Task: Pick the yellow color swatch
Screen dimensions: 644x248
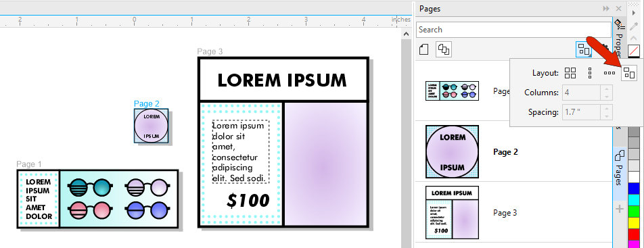Action: click(635, 222)
